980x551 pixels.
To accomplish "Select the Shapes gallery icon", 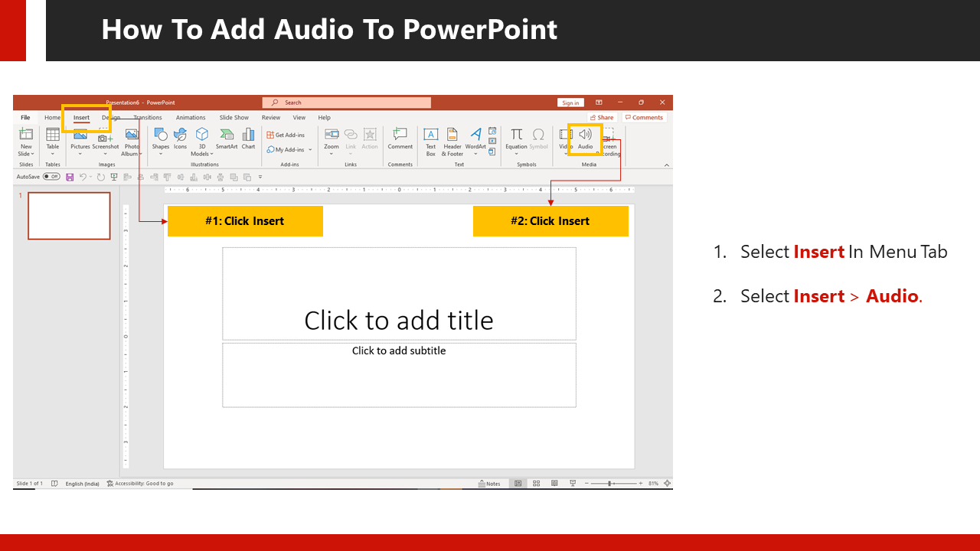I will click(x=161, y=134).
